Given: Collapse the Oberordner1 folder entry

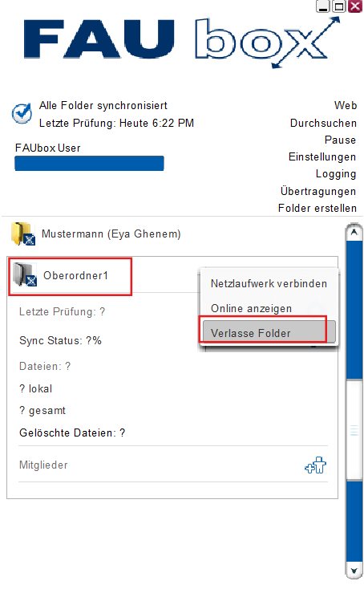Looking at the screenshot, I should tap(75, 275).
